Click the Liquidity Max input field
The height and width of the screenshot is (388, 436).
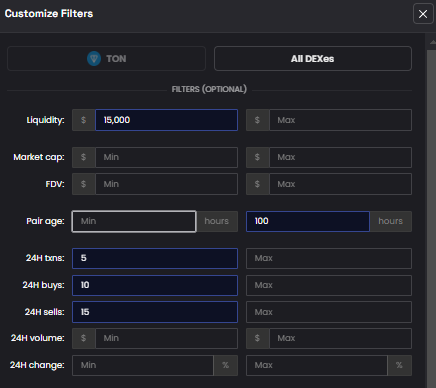pos(340,120)
